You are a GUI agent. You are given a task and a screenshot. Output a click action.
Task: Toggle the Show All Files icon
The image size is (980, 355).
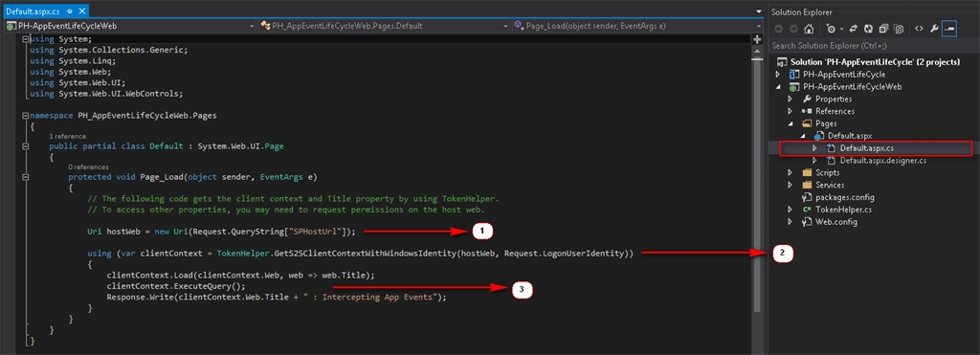(899, 29)
